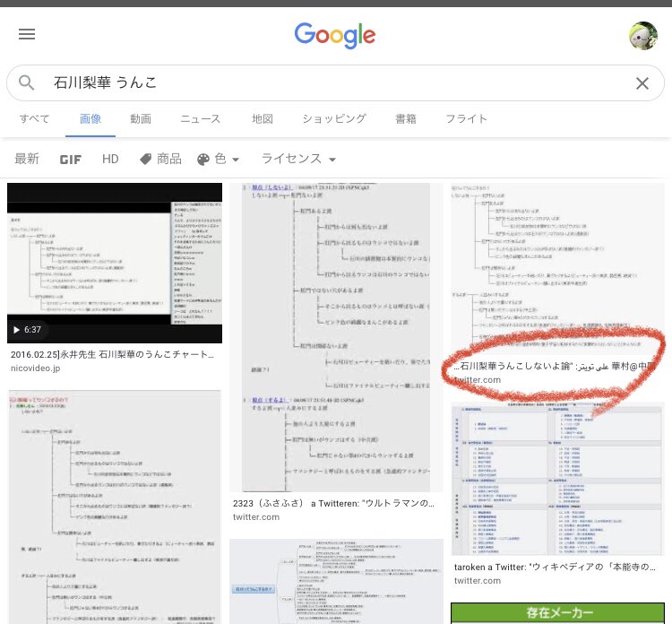672x624 pixels.
Task: Play the 6:37 video badge
Action: (27, 330)
